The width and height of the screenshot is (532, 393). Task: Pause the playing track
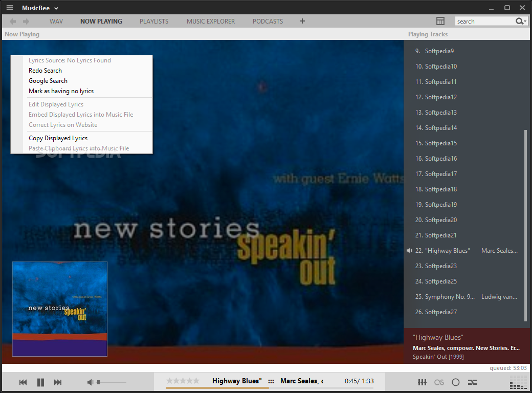[40, 382]
